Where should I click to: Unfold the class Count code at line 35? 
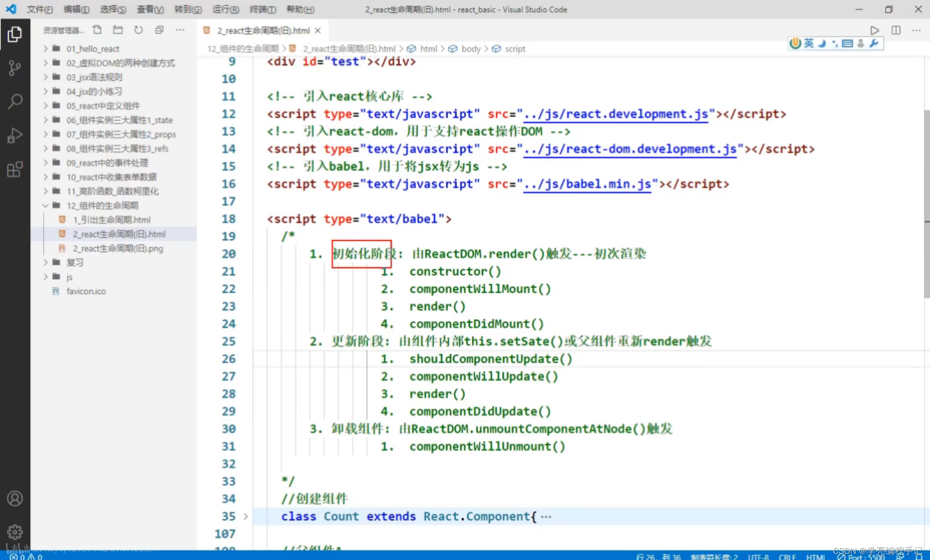[245, 517]
